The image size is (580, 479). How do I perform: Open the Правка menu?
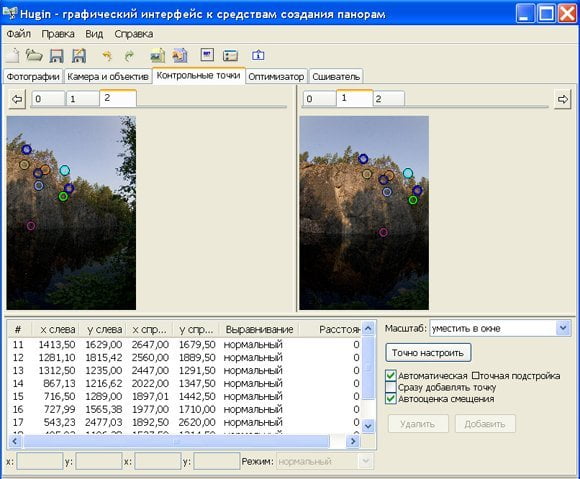coord(58,34)
